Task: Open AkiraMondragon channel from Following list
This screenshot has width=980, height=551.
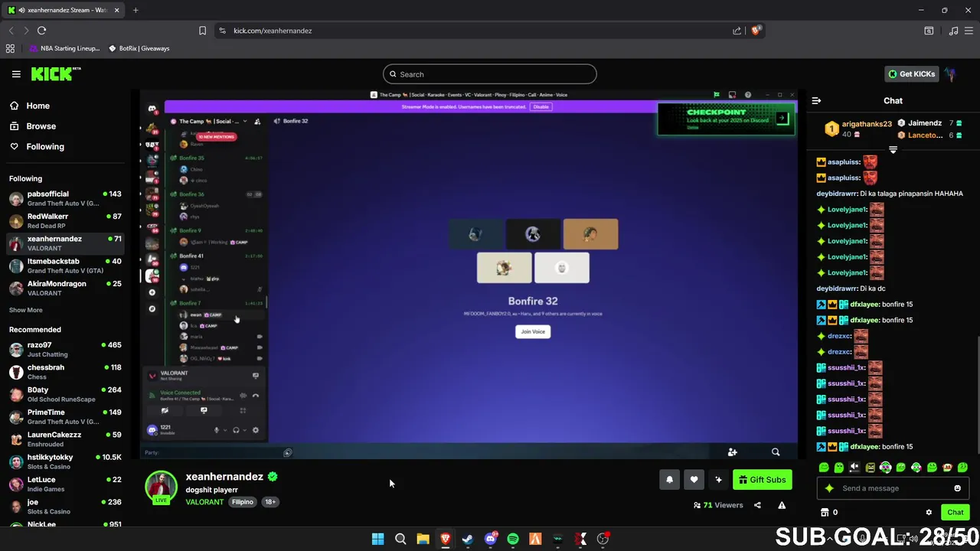Action: point(65,288)
